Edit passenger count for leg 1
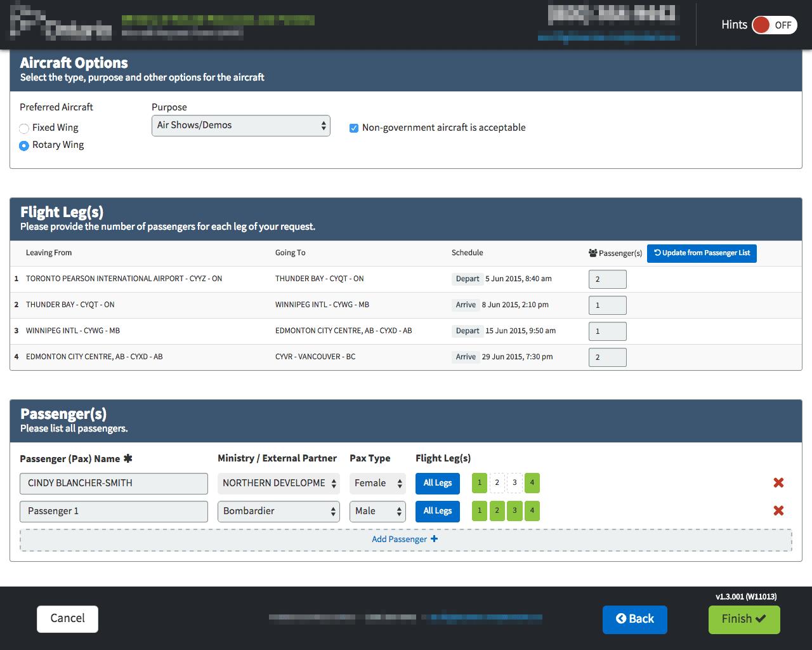Image resolution: width=812 pixels, height=650 pixels. tap(607, 279)
